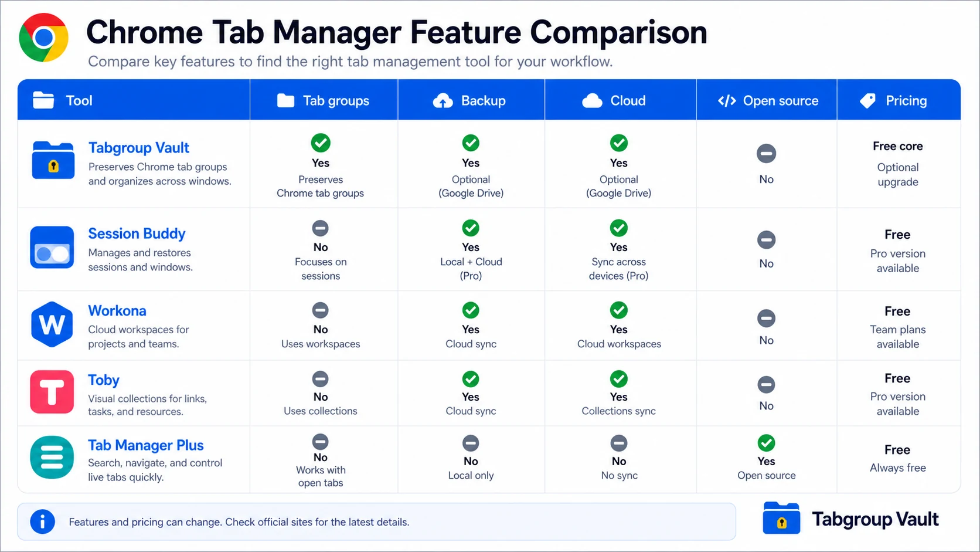Click Tabgroup Vault's green Tab groups checkmark
The width and height of the screenshot is (980, 552).
click(321, 143)
